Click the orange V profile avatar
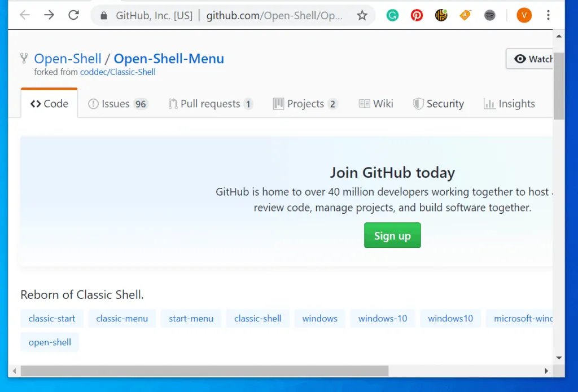The width and height of the screenshot is (578, 392). tap(524, 16)
